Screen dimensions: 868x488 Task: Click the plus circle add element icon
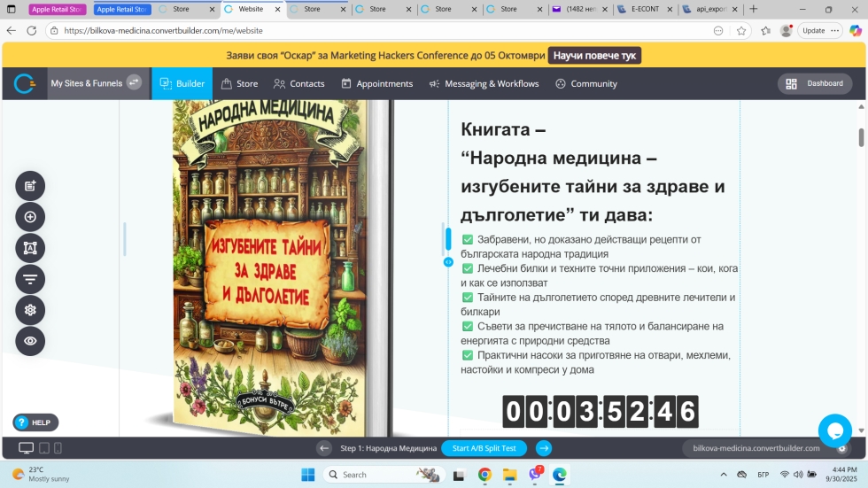coord(30,217)
